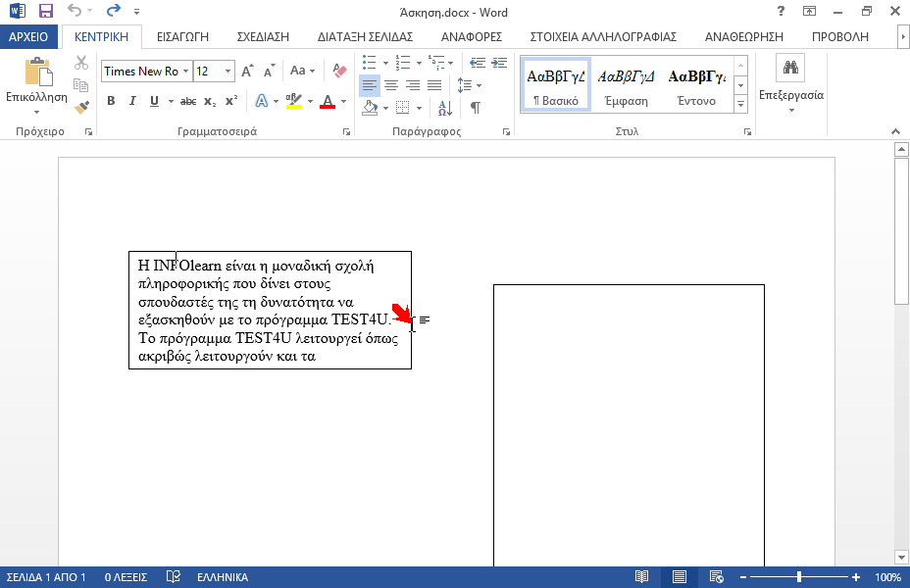The width and height of the screenshot is (910, 588).
Task: Redo the last action
Action: 114,11
